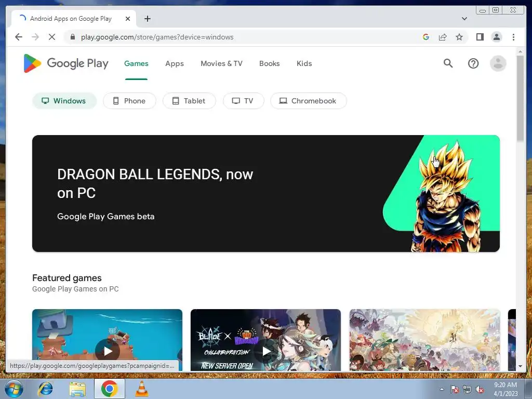Switch to the Games tab

coord(136,63)
